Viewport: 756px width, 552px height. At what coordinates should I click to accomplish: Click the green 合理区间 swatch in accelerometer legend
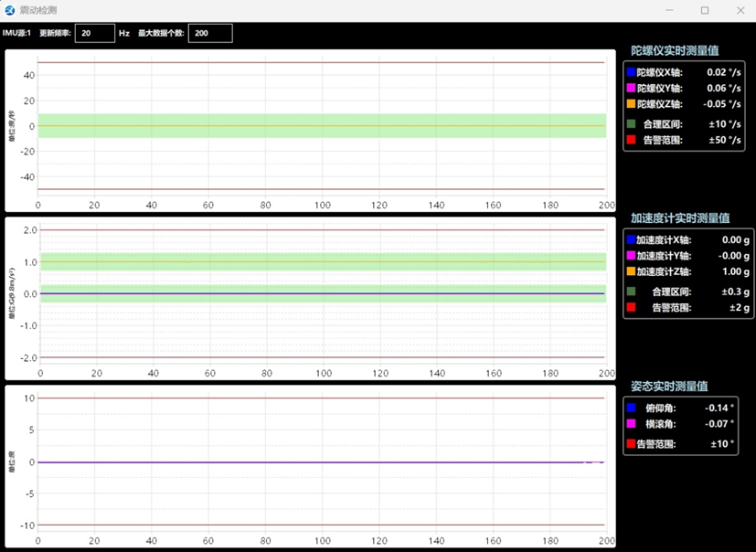click(x=631, y=292)
